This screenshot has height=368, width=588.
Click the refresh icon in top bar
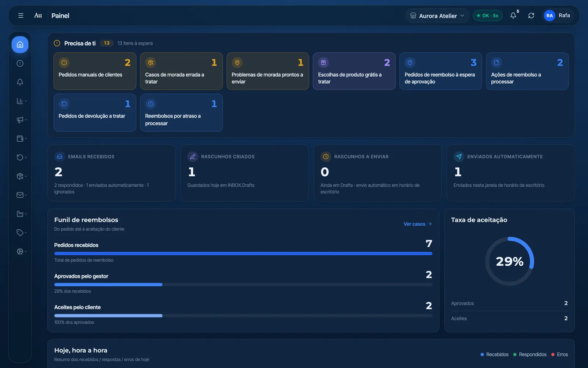tap(531, 15)
